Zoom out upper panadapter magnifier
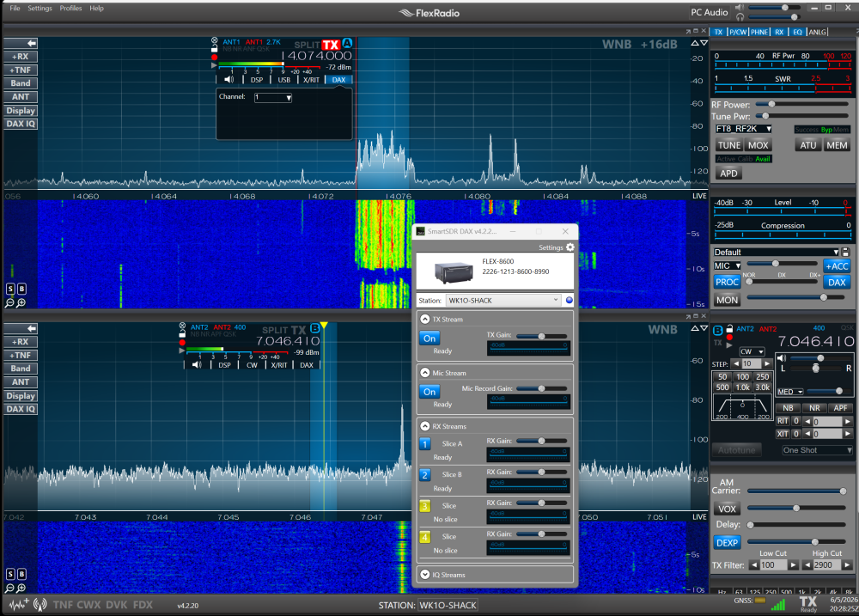 click(x=9, y=302)
